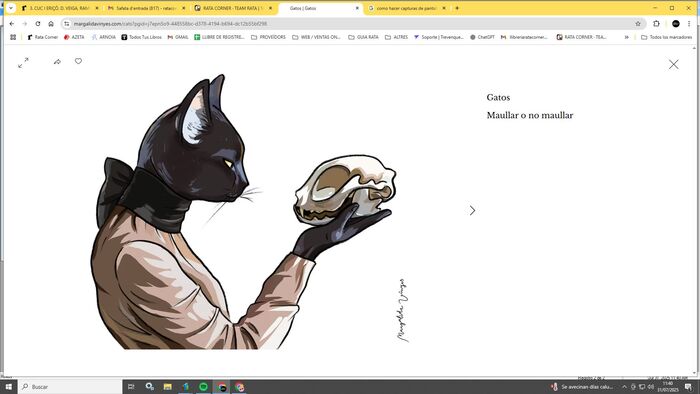Bookmark this page with the star
Image resolution: width=700 pixels, height=394 pixels.
pos(638,24)
